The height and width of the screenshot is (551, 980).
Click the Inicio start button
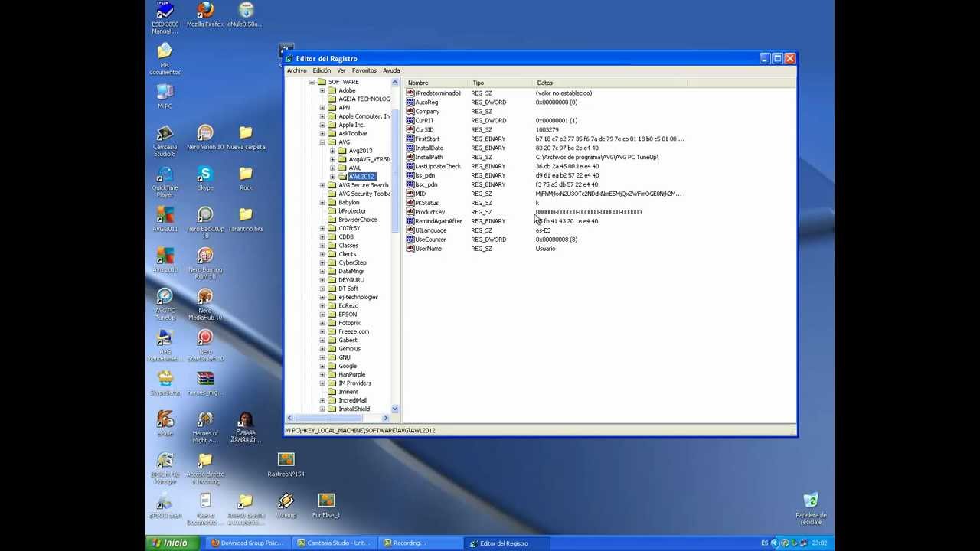tap(170, 543)
